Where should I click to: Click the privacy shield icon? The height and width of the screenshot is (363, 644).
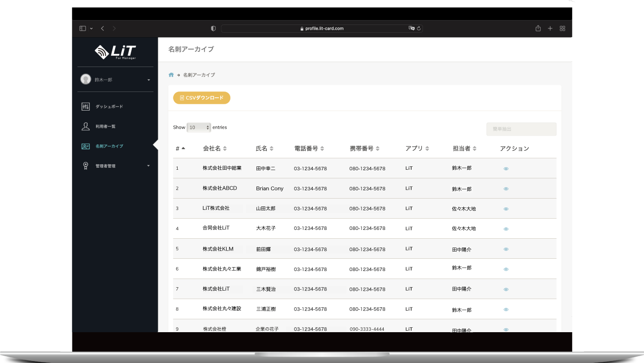[x=213, y=28]
